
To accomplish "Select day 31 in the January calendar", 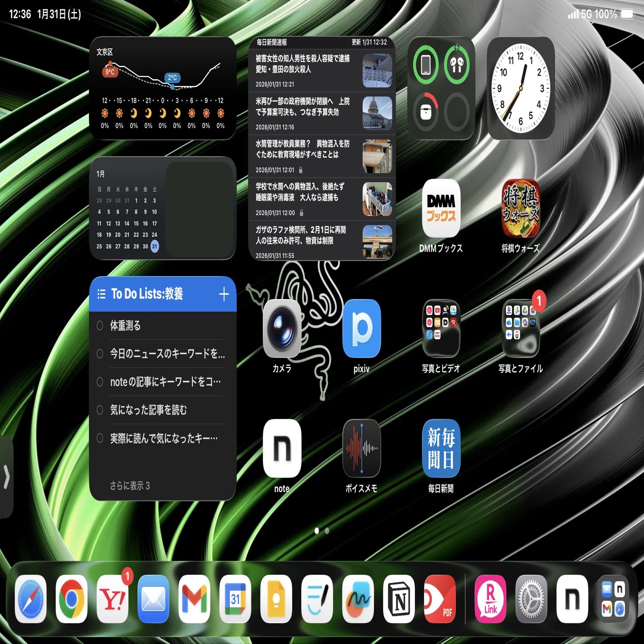I will 155,246.
